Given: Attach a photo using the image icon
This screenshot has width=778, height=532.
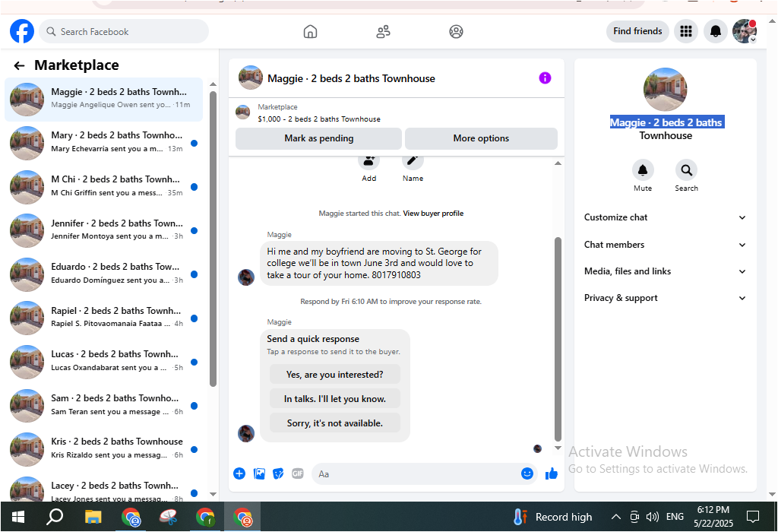Looking at the screenshot, I should click(x=259, y=473).
